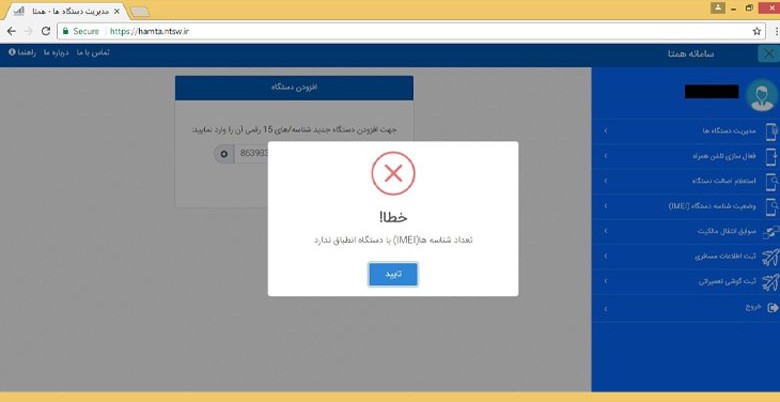Expand the device management chevron in the sidebar
This screenshot has height=402, width=780.
click(x=605, y=131)
